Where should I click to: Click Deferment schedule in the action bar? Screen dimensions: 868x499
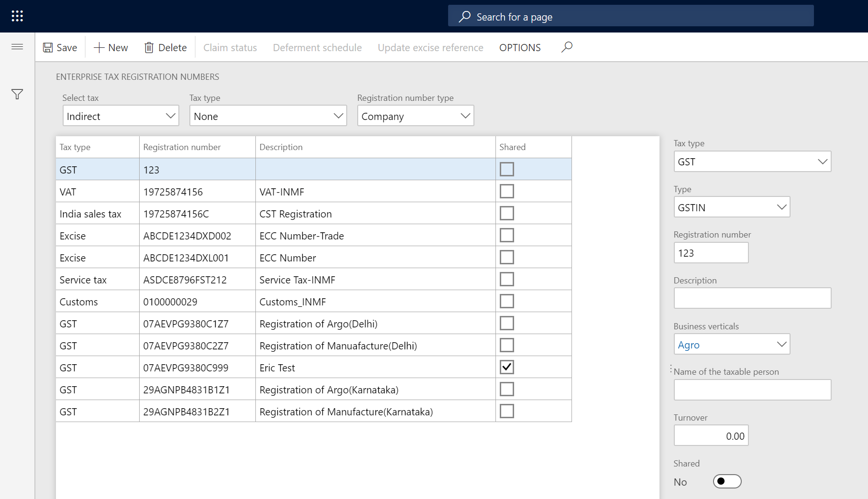[x=317, y=47]
